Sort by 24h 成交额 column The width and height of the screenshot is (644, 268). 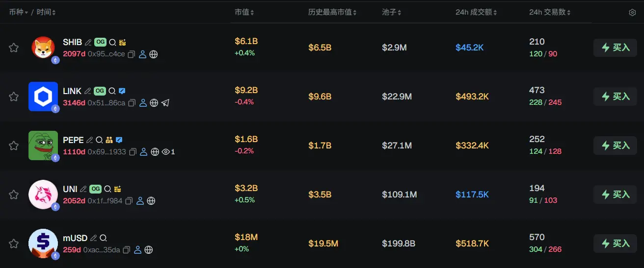pos(477,12)
